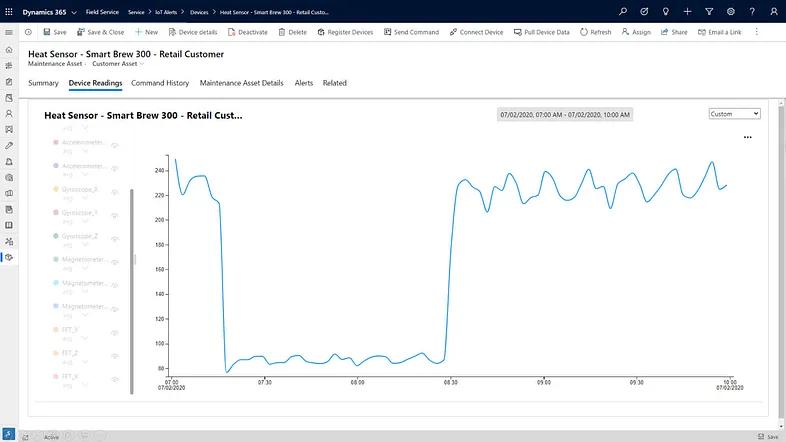Open the Related tab
Screen dimensions: 786x442
pyautogui.click(x=334, y=83)
